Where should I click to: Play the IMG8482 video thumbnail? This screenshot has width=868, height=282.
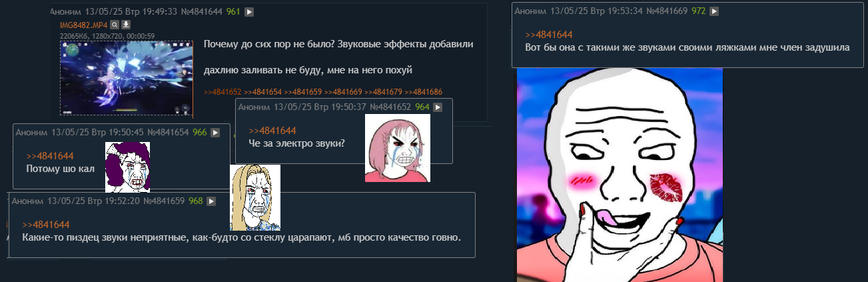click(127, 77)
